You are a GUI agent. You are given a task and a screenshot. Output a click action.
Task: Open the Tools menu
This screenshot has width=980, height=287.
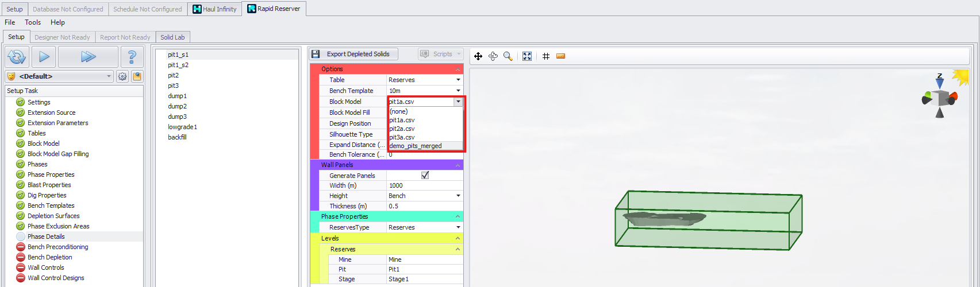(33, 22)
